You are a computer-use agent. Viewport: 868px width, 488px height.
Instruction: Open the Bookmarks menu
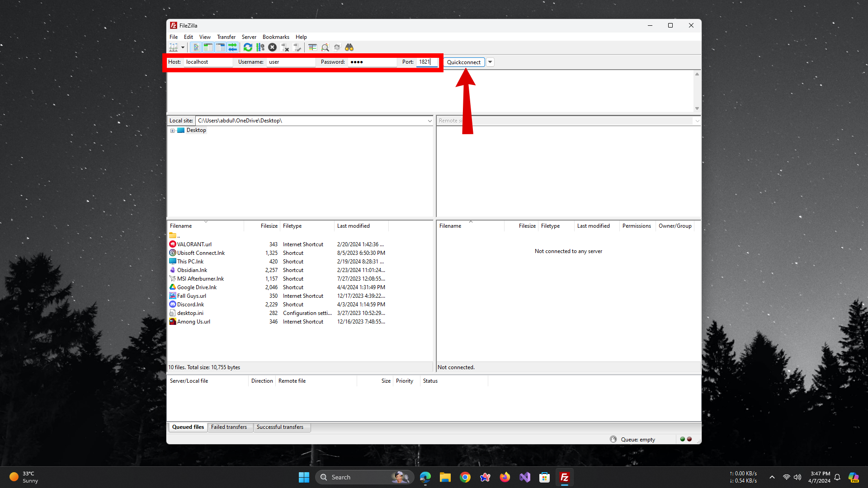click(275, 37)
